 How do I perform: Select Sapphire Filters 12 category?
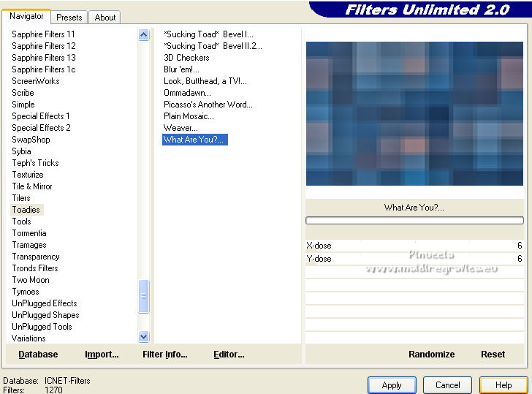(43, 46)
